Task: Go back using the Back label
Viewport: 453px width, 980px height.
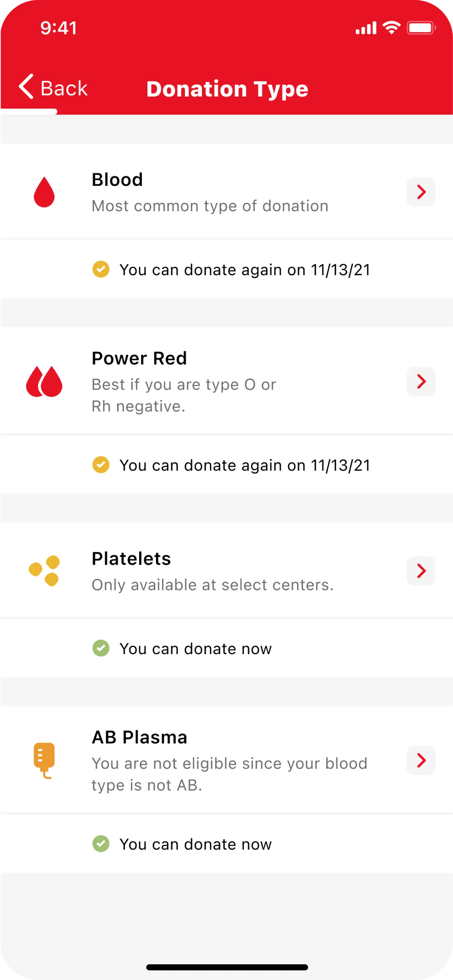Action: click(x=64, y=88)
